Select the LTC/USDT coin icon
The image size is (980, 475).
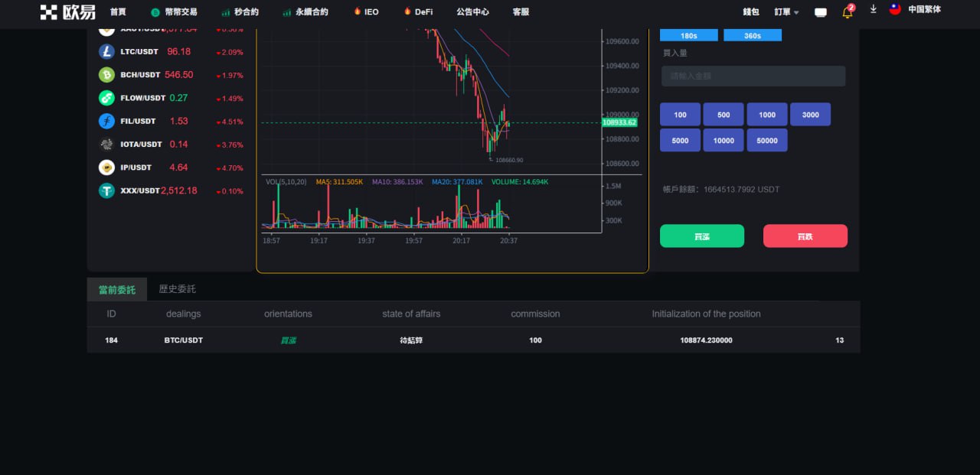click(106, 52)
